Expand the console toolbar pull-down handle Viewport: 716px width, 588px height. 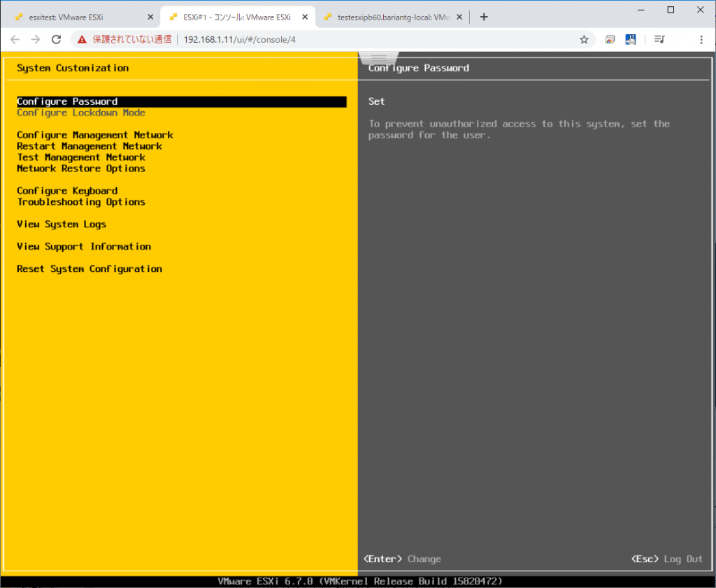pyautogui.click(x=378, y=59)
